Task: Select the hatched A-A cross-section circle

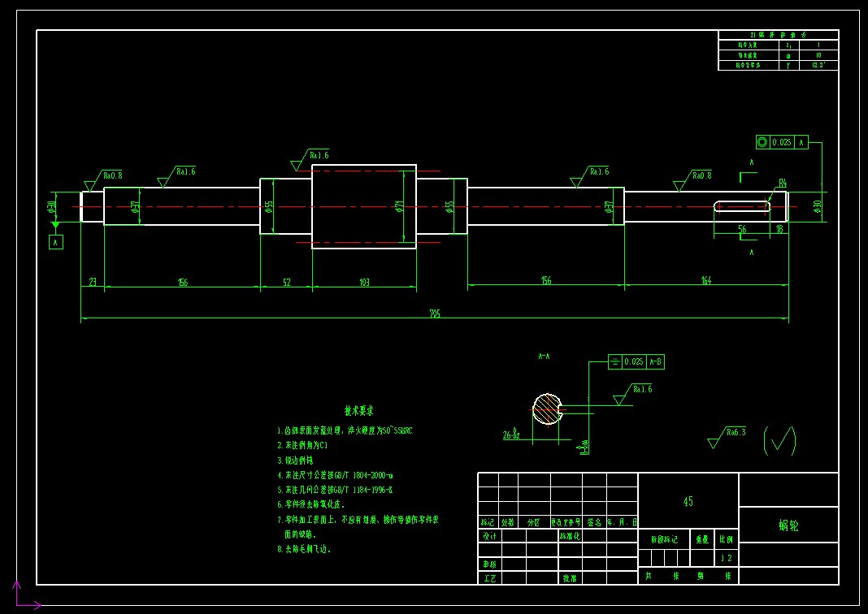Action: [x=548, y=409]
